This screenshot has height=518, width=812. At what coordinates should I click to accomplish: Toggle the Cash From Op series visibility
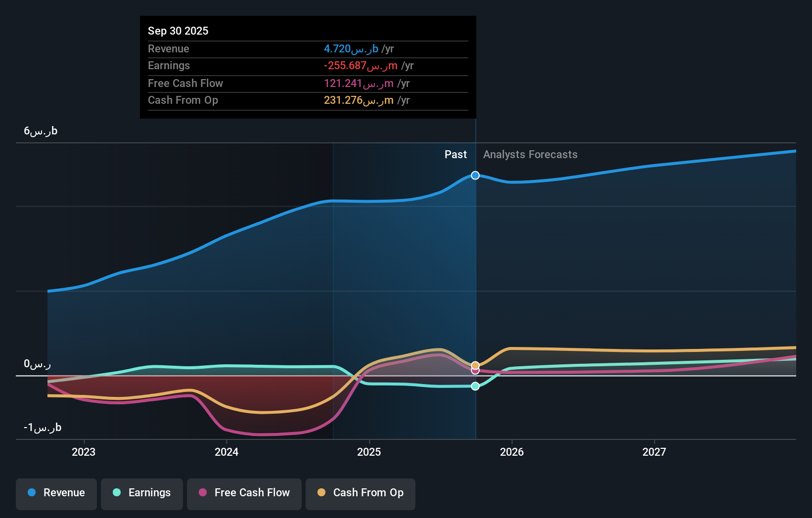[360, 493]
